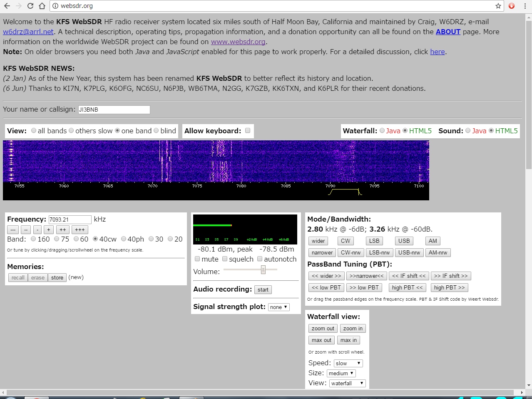Open the Signal strength plot dropdown
Image resolution: width=532 pixels, height=399 pixels.
(x=278, y=307)
